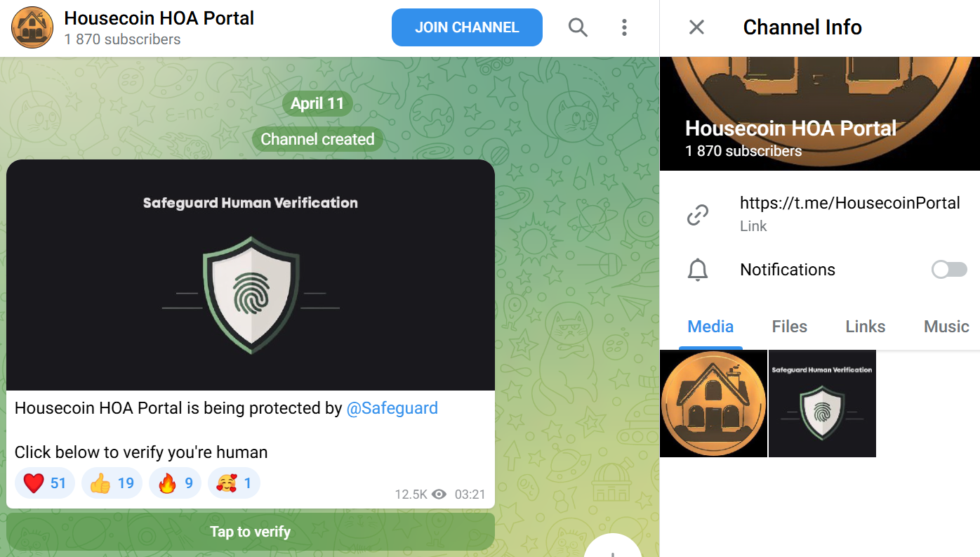This screenshot has width=980, height=557.
Task: Open the Safeguard Human Verification message image
Action: pyautogui.click(x=251, y=275)
